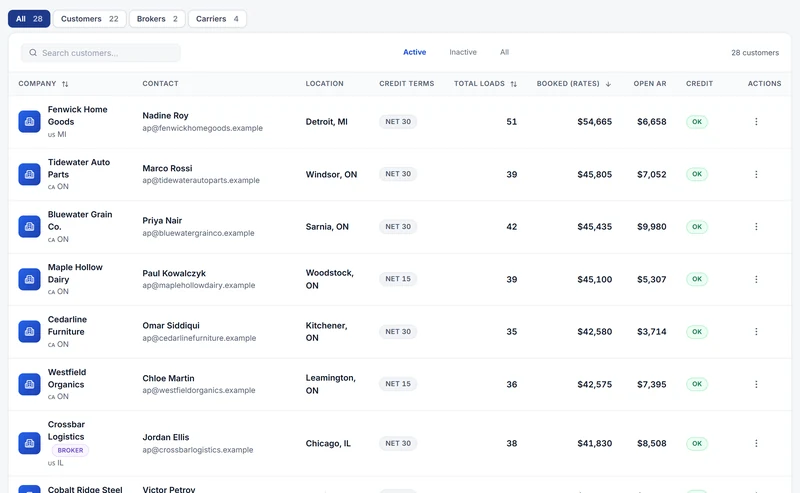Click the Fenwick Home Goods company icon
800x493 pixels.
(x=30, y=122)
